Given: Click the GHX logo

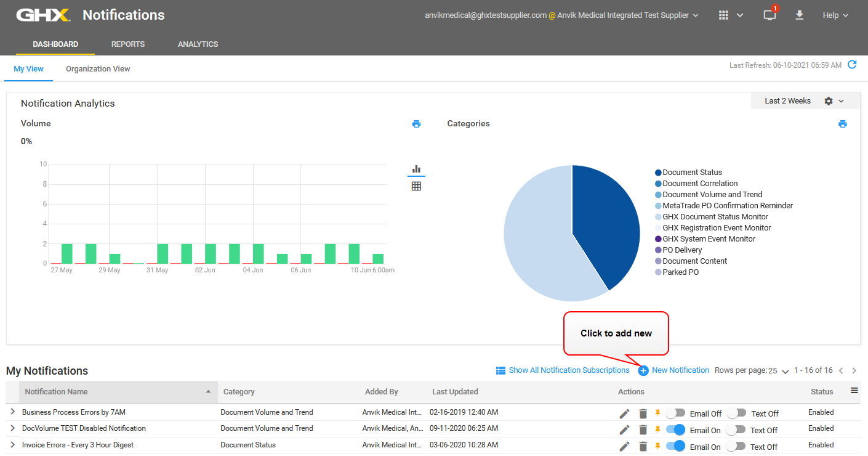Looking at the screenshot, I should pyautogui.click(x=43, y=15).
